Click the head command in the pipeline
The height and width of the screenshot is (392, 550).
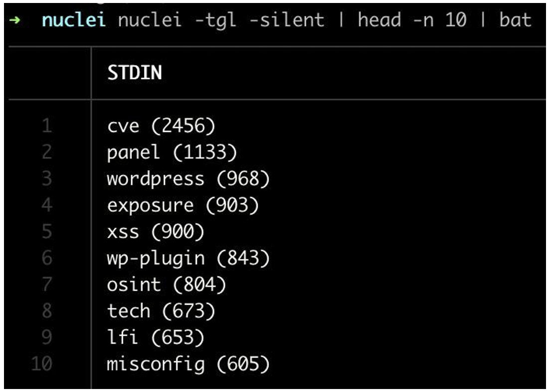379,20
